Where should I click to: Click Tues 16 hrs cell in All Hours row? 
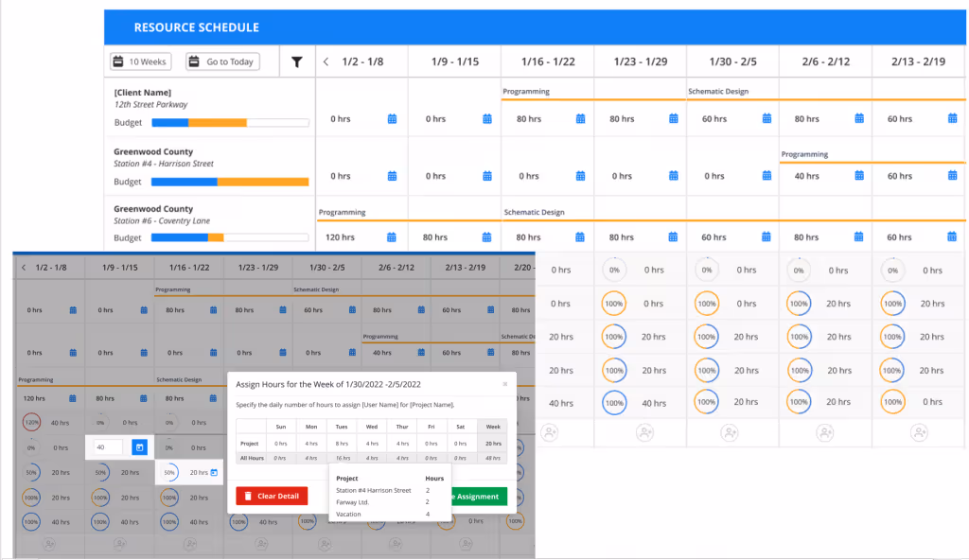click(342, 458)
